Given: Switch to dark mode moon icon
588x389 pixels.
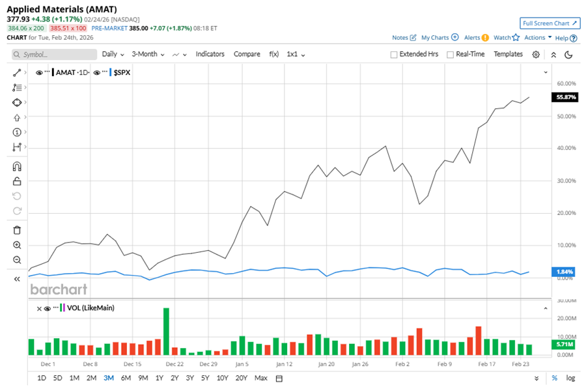Looking at the screenshot, I should [x=568, y=55].
